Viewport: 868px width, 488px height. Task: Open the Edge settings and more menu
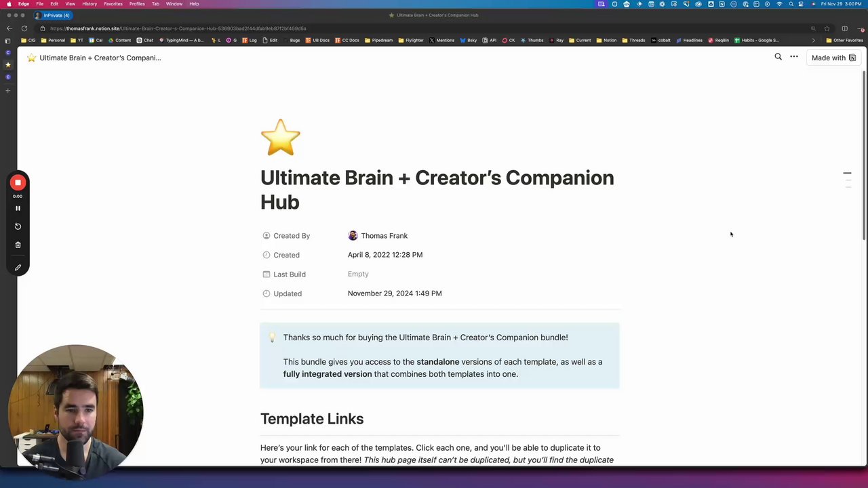[x=861, y=28]
